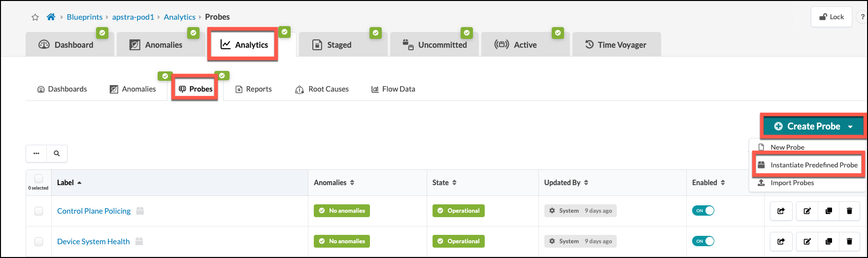This screenshot has width=868, height=258.
Task: Click the home icon in breadcrumb
Action: tap(51, 17)
